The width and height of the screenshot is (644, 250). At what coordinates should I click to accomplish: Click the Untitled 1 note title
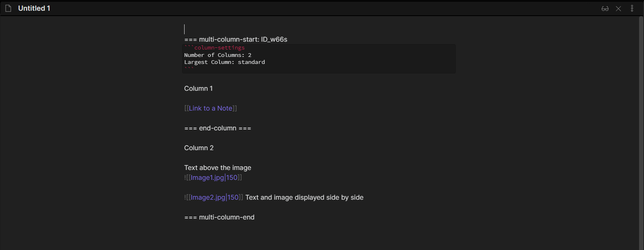[34, 8]
